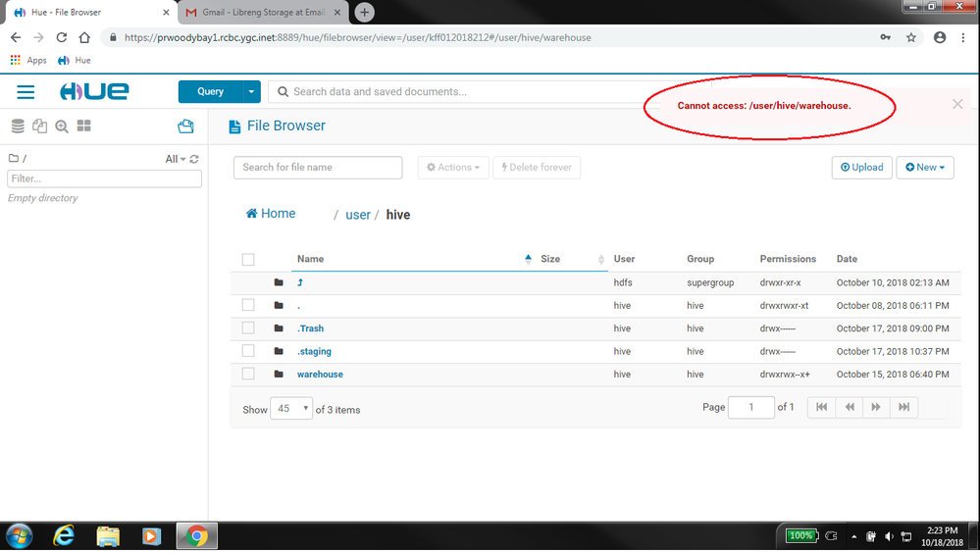980x553 pixels.
Task: Click the browser address bar URL
Action: [x=357, y=37]
